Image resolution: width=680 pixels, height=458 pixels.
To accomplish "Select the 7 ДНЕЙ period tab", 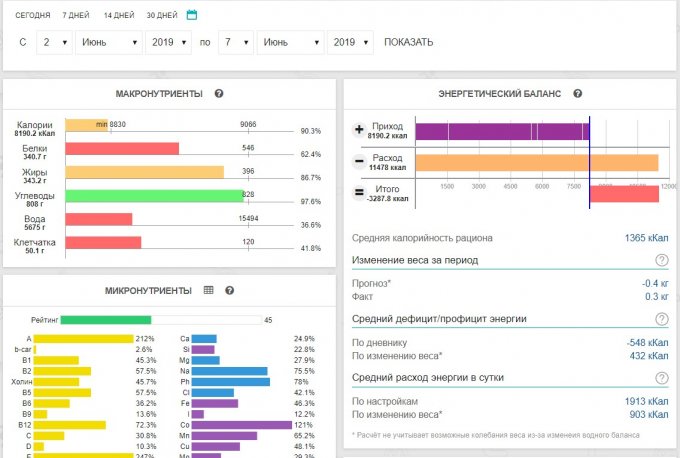I will coord(75,16).
